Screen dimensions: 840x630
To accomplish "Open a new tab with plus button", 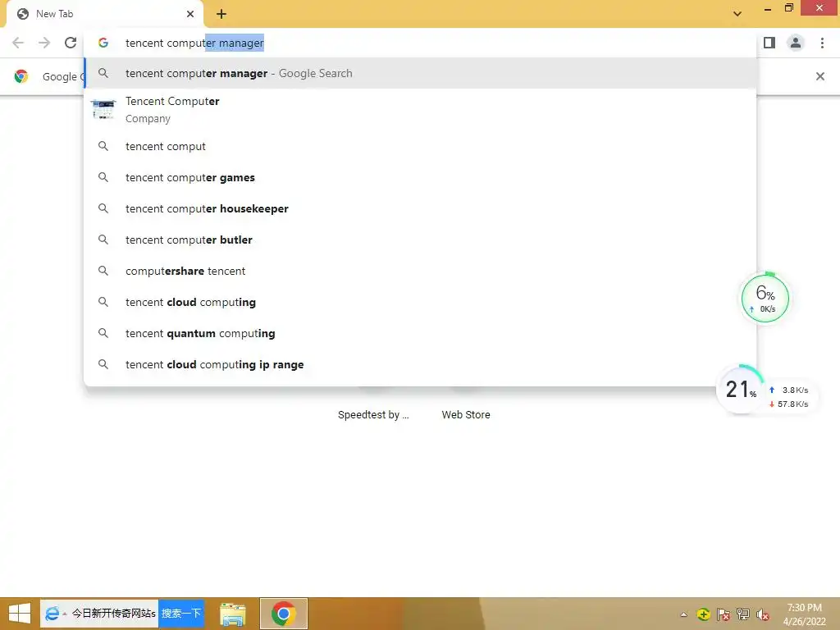I will tap(221, 14).
